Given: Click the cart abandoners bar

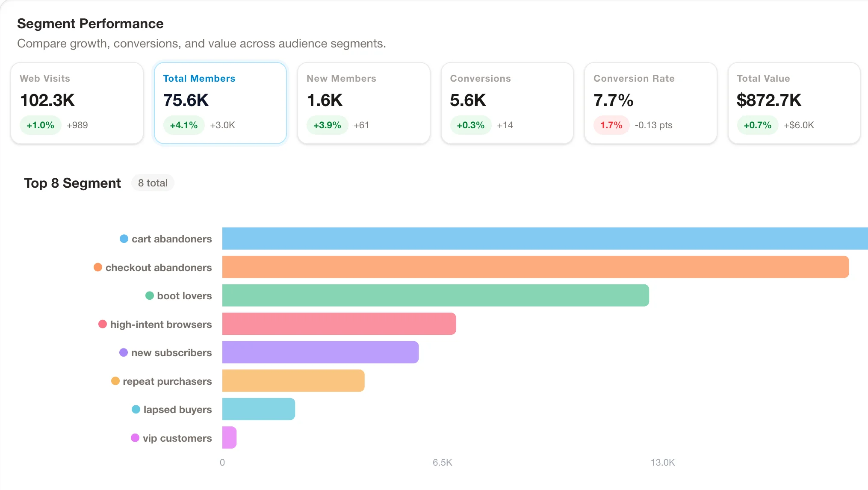Looking at the screenshot, I should [x=545, y=239].
